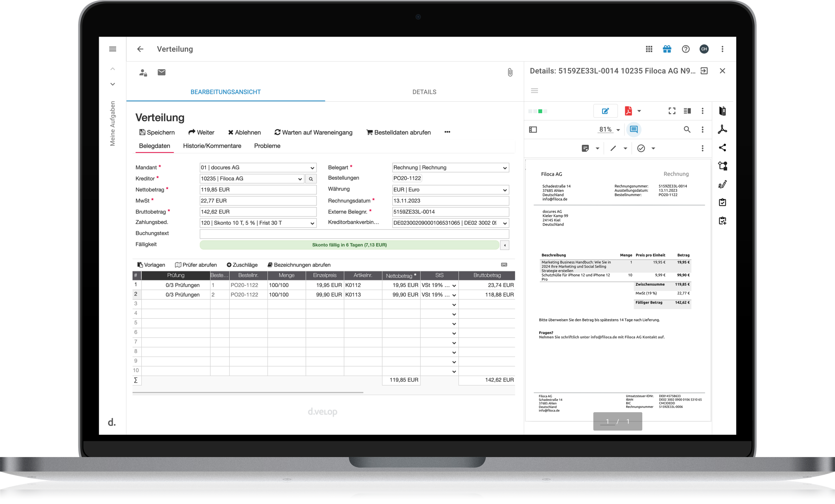Click the Speichern button
The width and height of the screenshot is (835, 504).
click(x=157, y=132)
